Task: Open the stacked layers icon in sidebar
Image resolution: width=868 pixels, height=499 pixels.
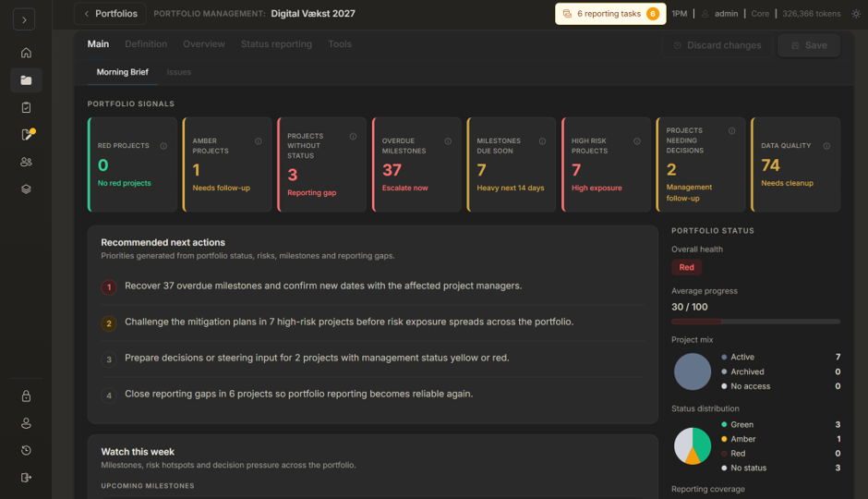Action: tap(26, 189)
